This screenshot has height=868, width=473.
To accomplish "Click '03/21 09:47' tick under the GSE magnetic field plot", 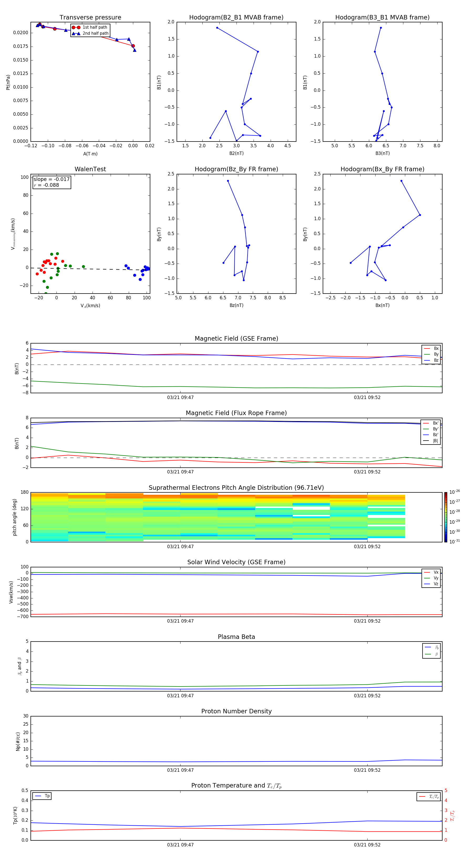I will pos(181,398).
